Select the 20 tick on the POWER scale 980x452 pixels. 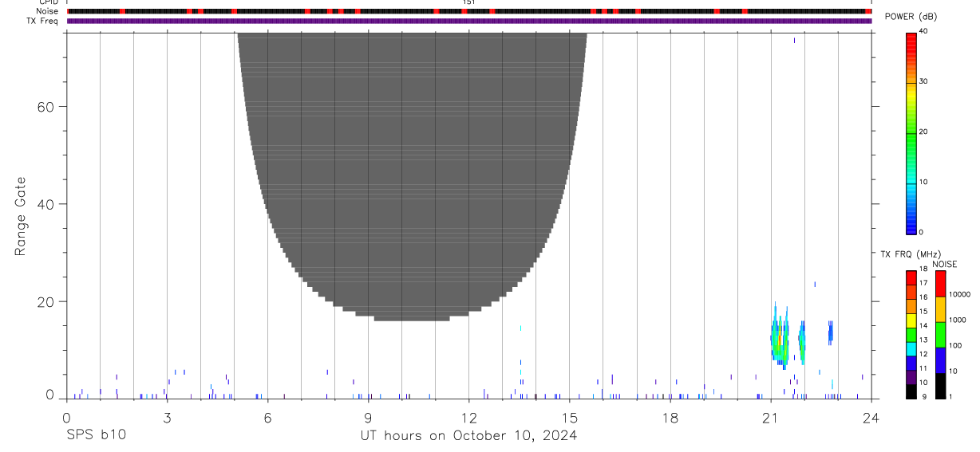923,132
